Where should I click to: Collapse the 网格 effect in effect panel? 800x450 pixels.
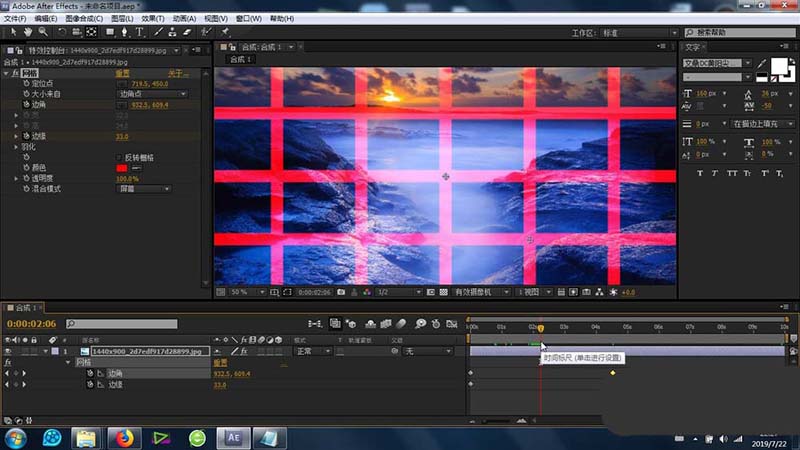coord(6,73)
